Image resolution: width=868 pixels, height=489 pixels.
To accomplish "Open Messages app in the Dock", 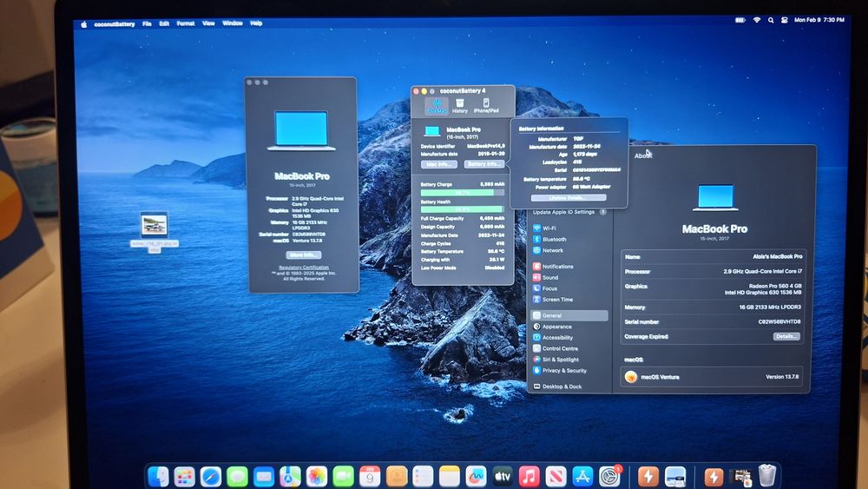I will pyautogui.click(x=238, y=476).
